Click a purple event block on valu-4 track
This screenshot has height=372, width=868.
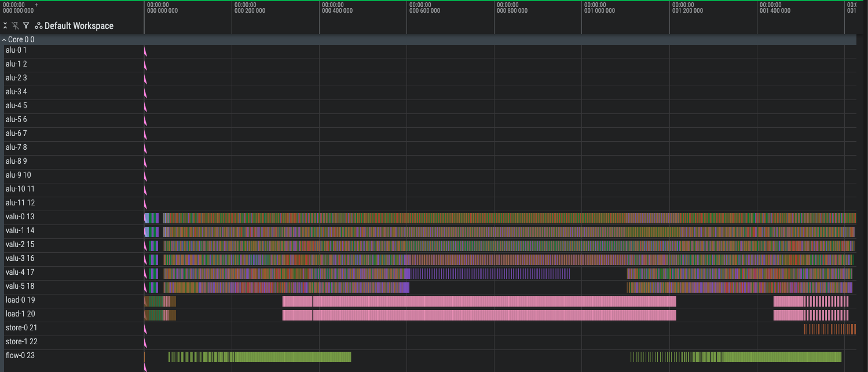(492, 272)
